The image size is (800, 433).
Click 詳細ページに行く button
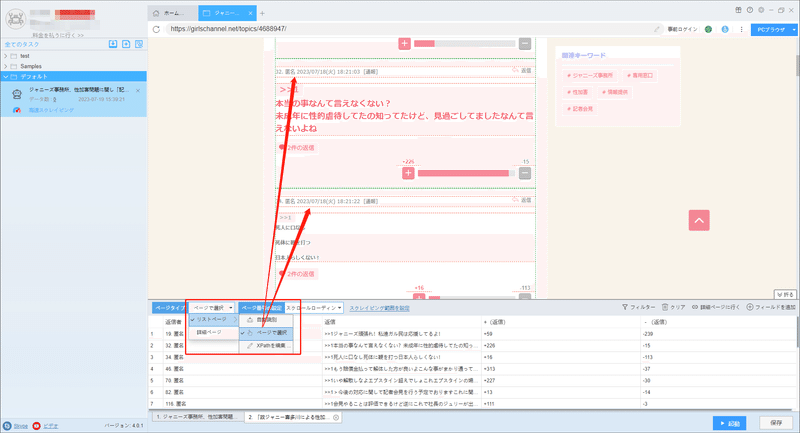(x=715, y=308)
